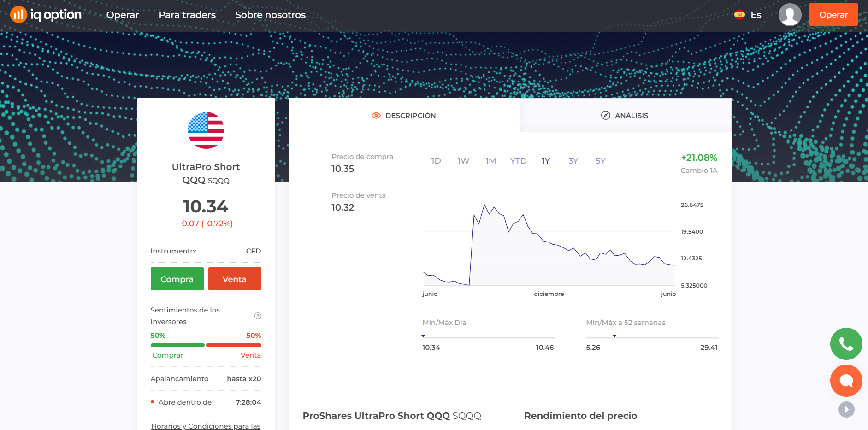The height and width of the screenshot is (430, 868).
Task: Click the US flag asset icon
Action: (206, 130)
